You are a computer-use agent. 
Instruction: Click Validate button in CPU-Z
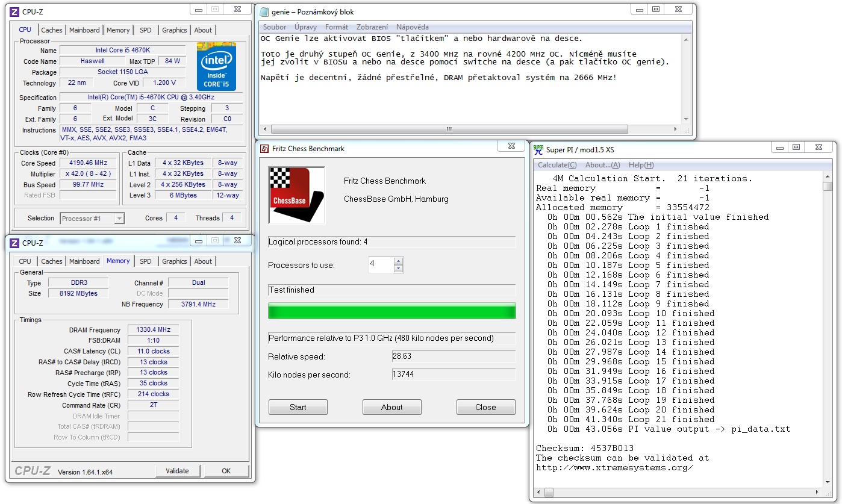click(178, 471)
